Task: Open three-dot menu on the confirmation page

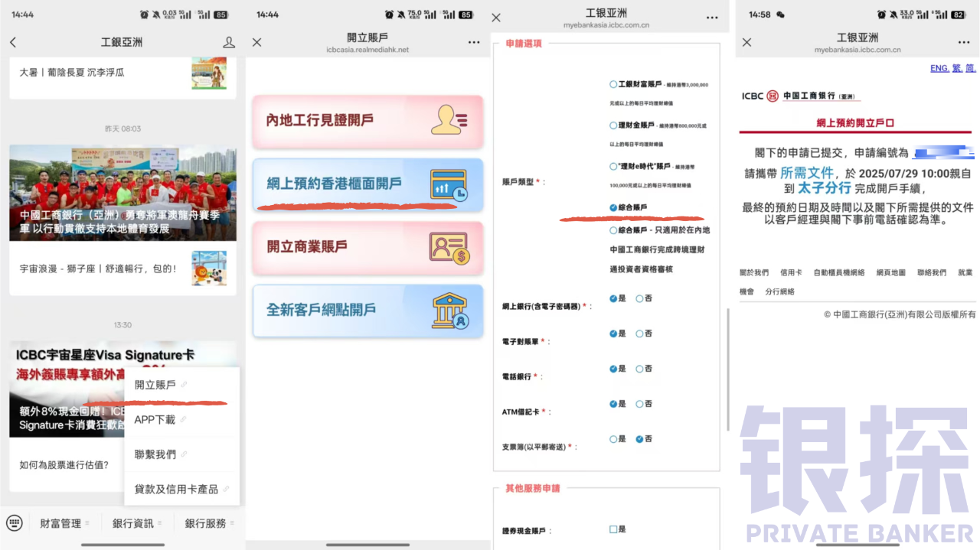Action: (x=964, y=43)
